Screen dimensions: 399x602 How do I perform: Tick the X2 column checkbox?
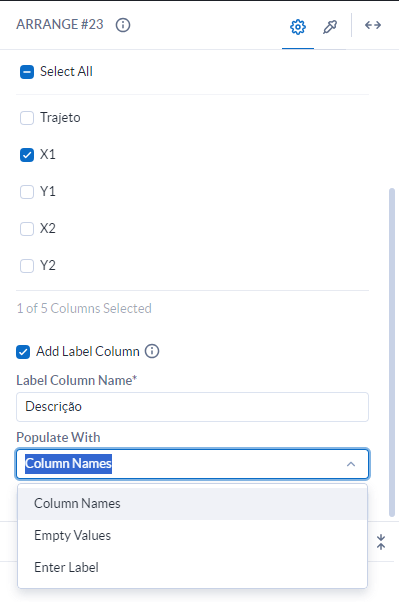click(27, 229)
